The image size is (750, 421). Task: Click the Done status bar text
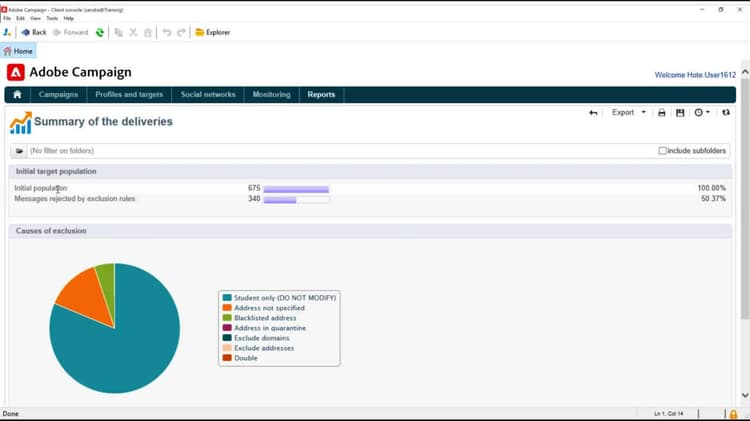point(11,414)
